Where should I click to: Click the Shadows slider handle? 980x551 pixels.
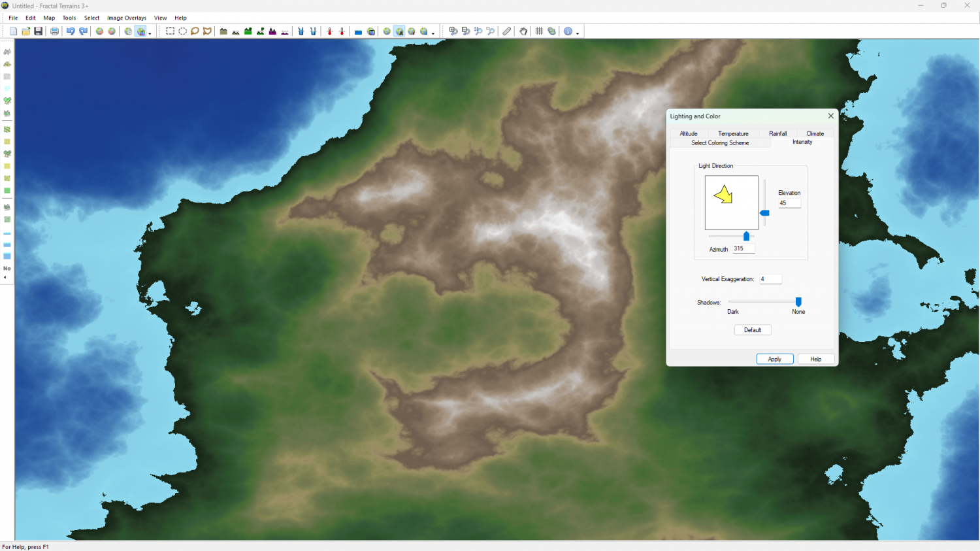(x=798, y=302)
